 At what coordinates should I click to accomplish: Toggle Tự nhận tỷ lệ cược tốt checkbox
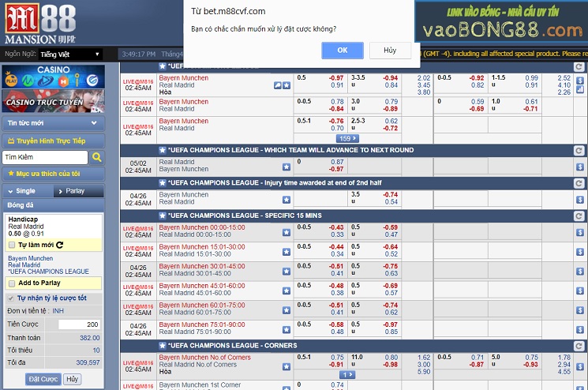click(10, 298)
